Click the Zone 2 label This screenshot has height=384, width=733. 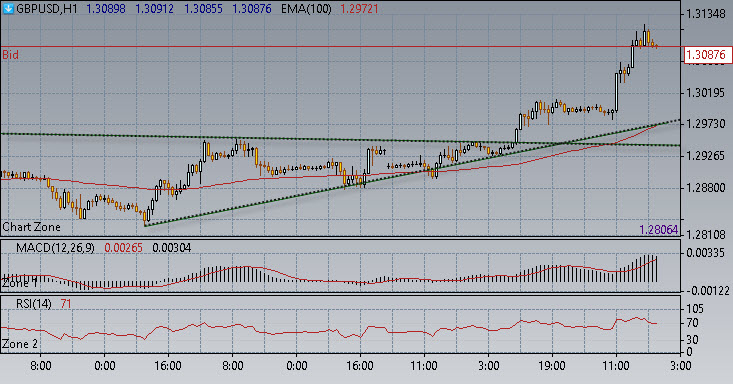(20, 344)
